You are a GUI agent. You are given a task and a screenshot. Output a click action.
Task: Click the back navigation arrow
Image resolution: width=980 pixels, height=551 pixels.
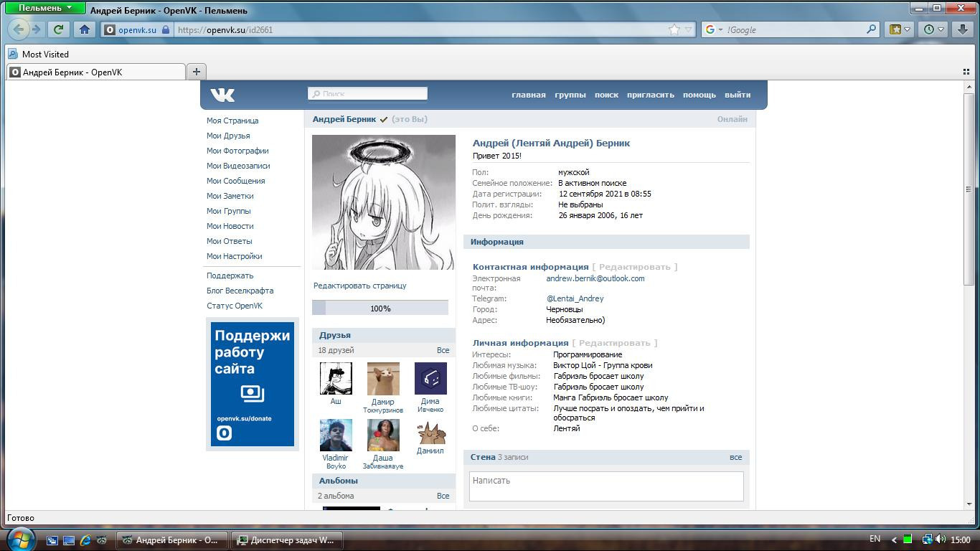click(19, 29)
